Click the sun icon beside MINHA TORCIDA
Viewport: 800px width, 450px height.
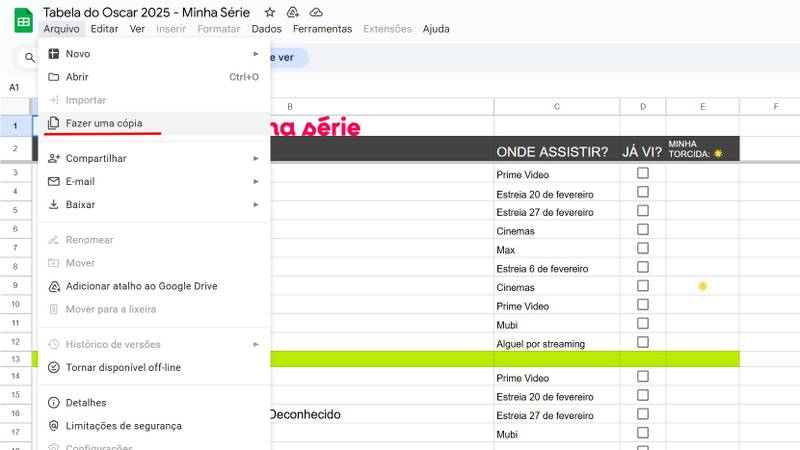(x=718, y=154)
